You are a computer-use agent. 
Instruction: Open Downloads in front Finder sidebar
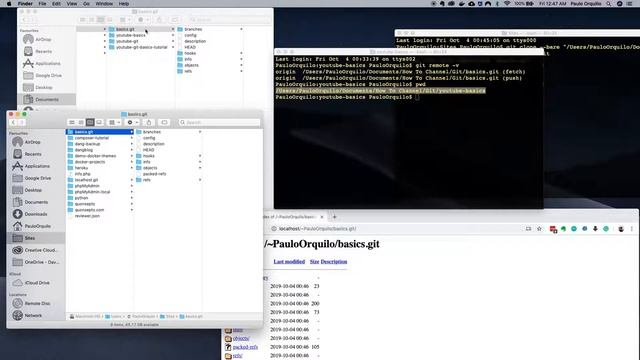click(36, 214)
